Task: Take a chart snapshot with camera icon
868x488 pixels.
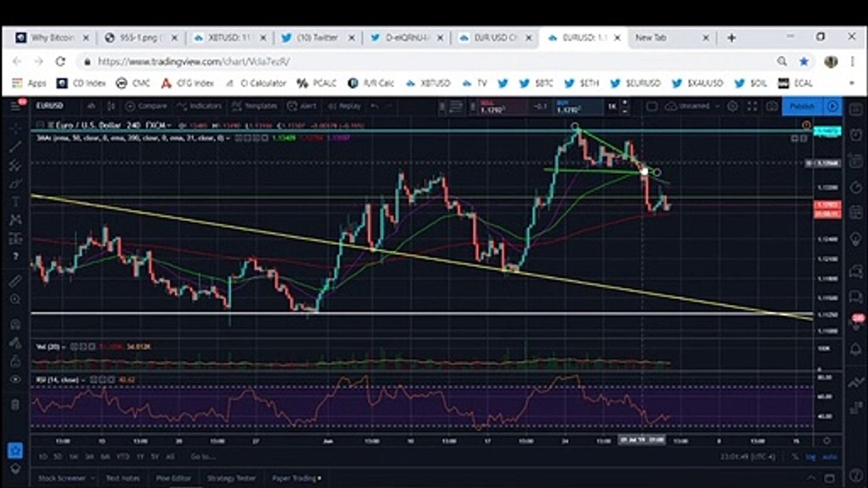Action: (x=772, y=106)
